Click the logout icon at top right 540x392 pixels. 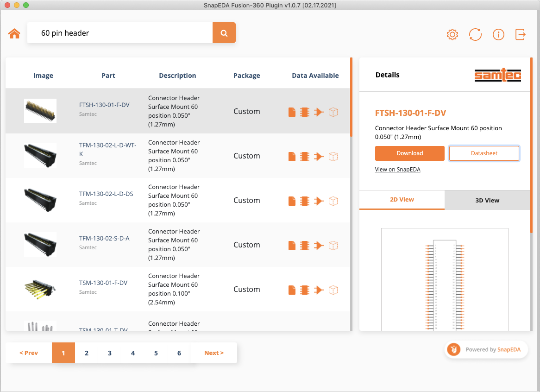click(520, 34)
